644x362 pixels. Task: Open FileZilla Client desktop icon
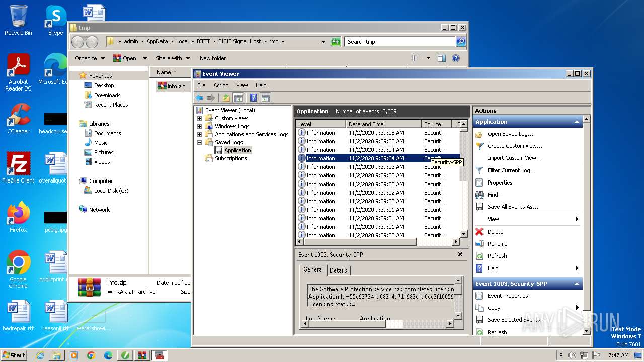(18, 167)
